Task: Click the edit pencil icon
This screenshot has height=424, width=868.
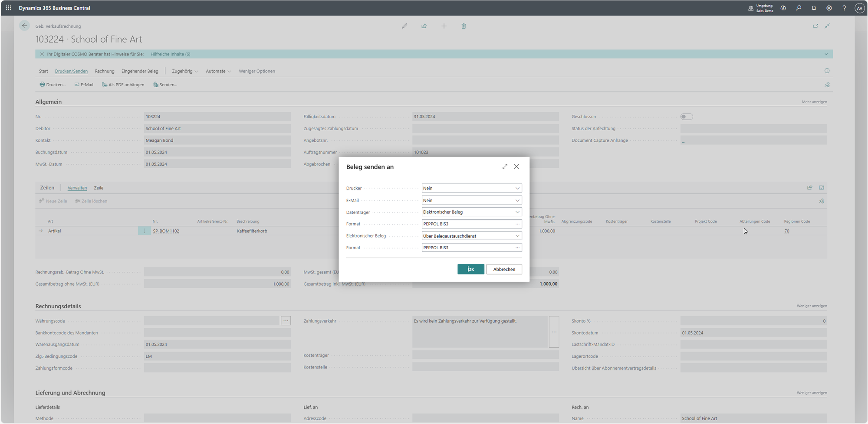Action: (x=404, y=26)
